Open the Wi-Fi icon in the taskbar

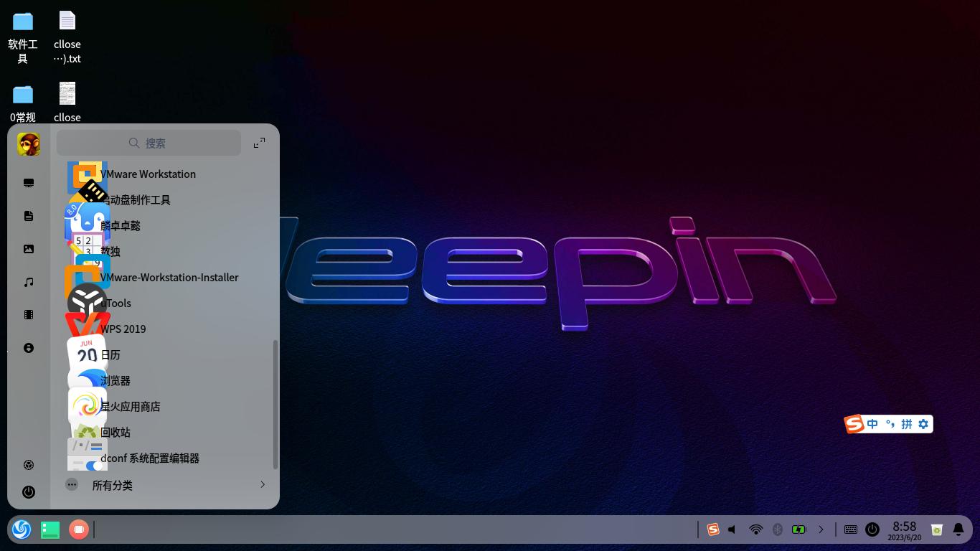(x=755, y=529)
